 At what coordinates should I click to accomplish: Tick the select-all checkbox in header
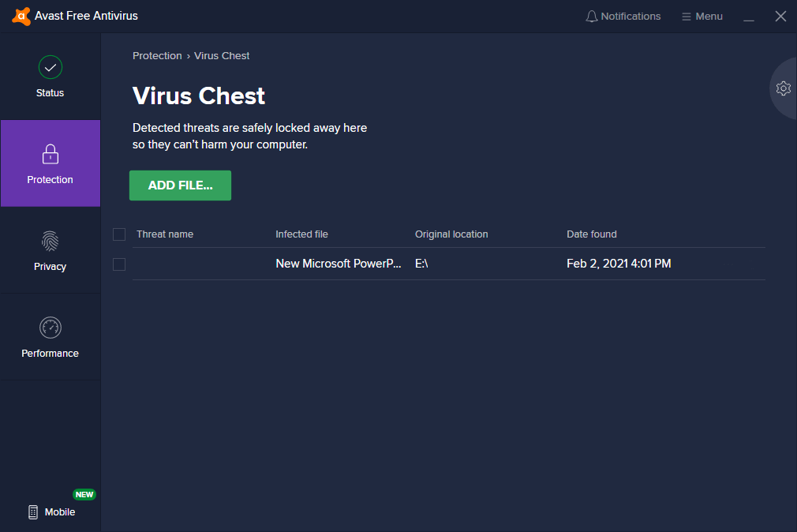click(x=119, y=234)
